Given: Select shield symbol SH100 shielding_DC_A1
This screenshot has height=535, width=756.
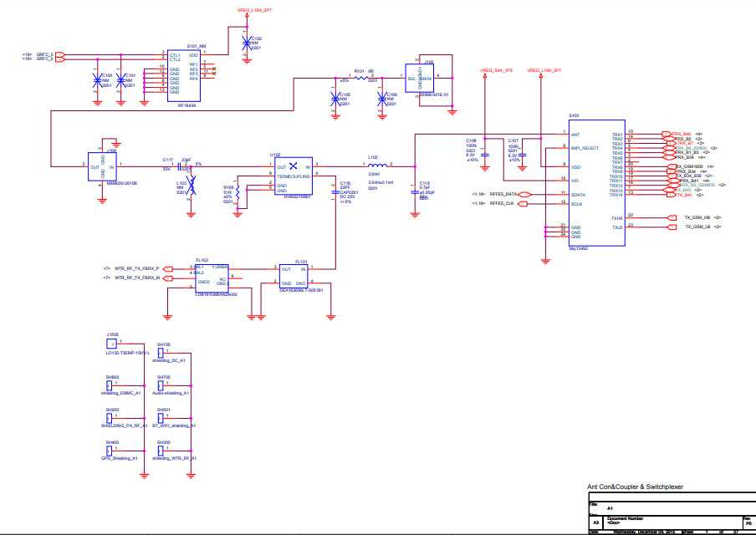Looking at the screenshot, I should [161, 353].
